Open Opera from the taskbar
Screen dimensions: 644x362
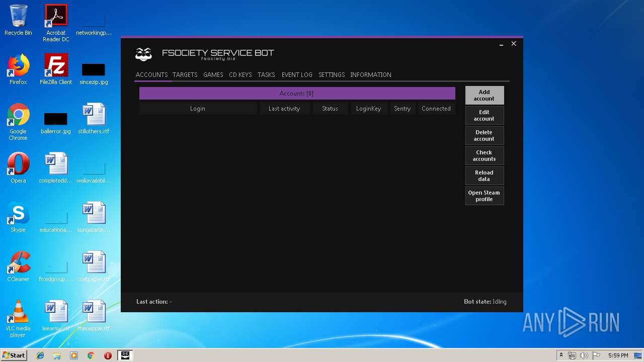(x=108, y=355)
